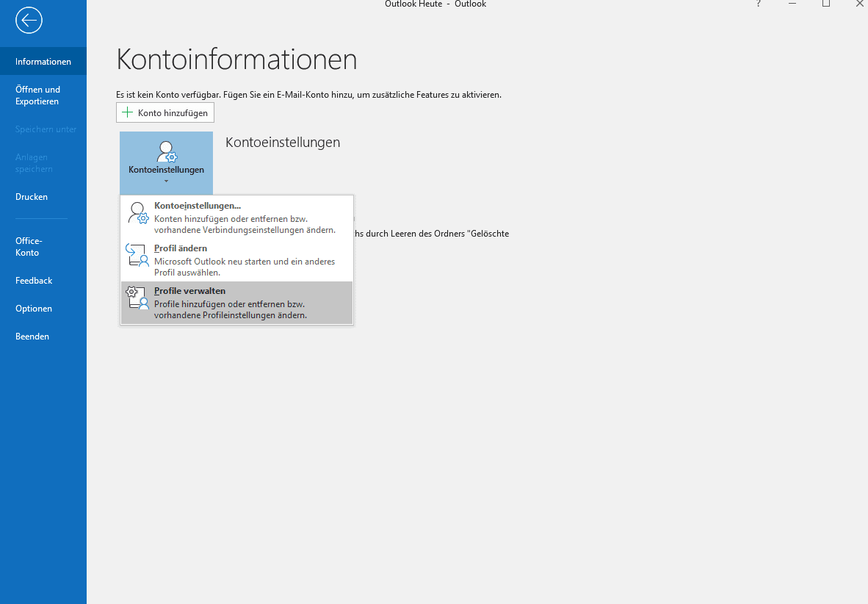Click the 'Outlook Heute - Outlook' window title
Screen dimensions: 868x604
(x=435, y=4)
